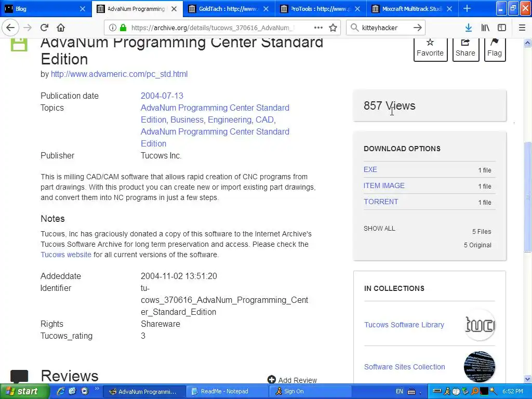Open the Software Sites Collection link
The image size is (532, 399).
point(404,367)
